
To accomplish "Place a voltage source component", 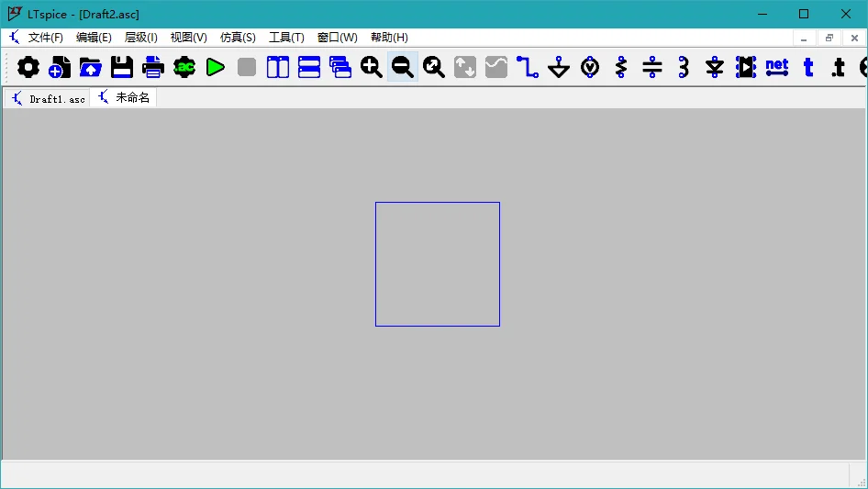I will point(590,68).
